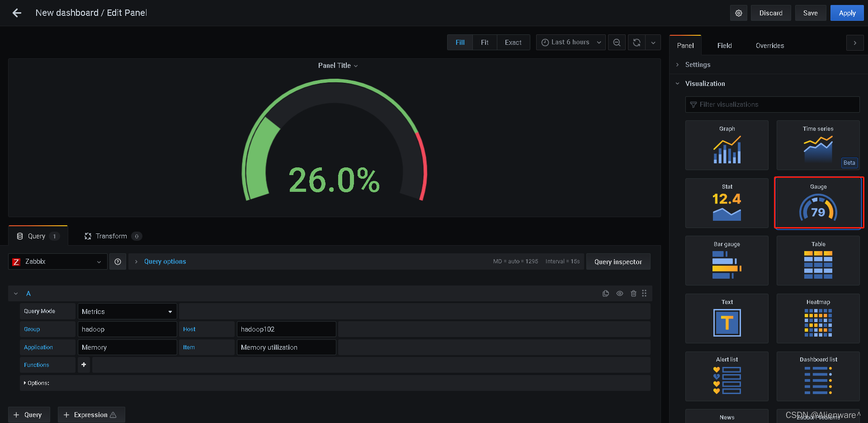Viewport: 868px width, 423px height.
Task: Choose Fill display mode
Action: tap(460, 43)
